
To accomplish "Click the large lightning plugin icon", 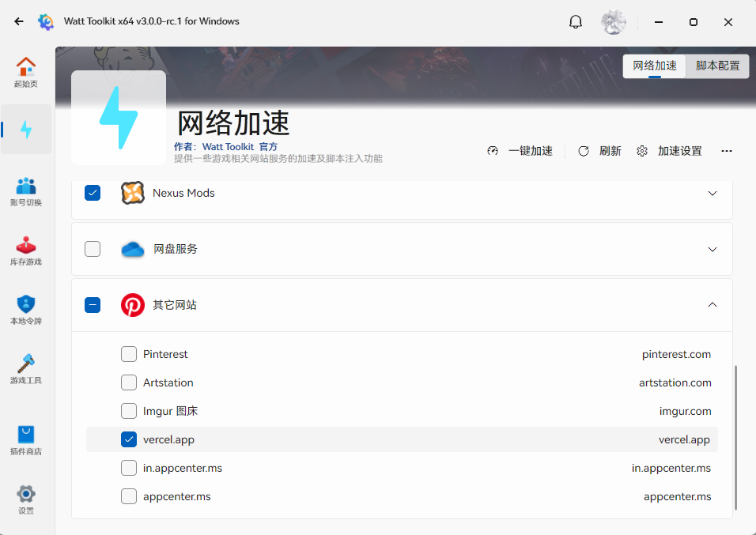I will 119,118.
